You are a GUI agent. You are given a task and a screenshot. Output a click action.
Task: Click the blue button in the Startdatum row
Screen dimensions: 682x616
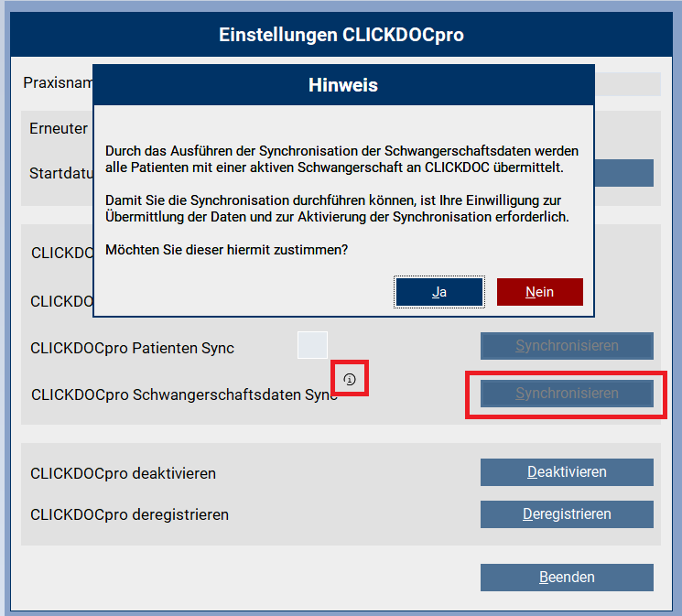click(623, 173)
